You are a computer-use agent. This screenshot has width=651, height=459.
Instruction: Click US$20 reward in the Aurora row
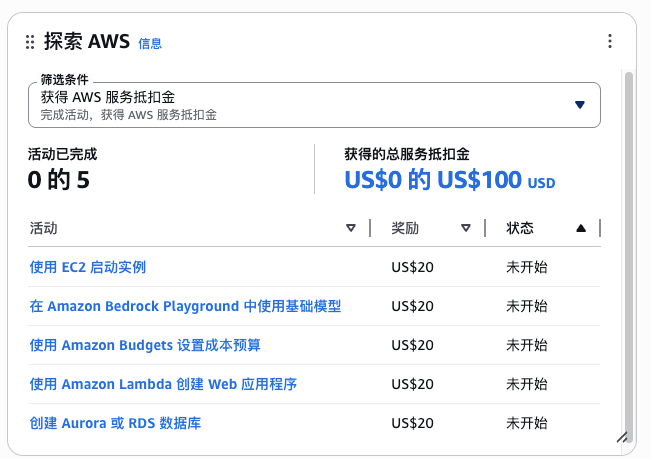(412, 423)
